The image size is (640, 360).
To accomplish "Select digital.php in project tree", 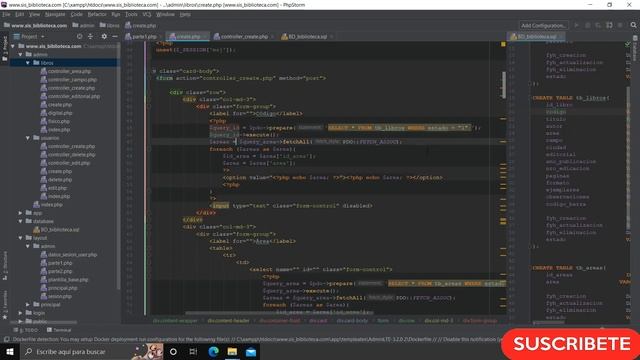I will tap(56, 113).
